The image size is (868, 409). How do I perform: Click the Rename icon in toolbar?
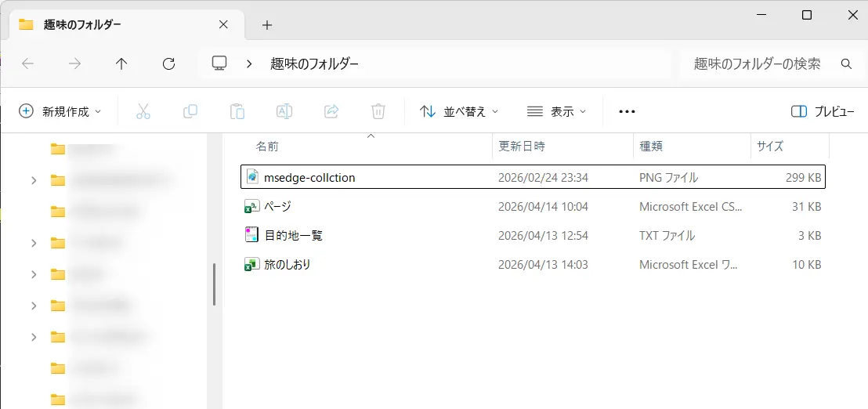point(284,111)
